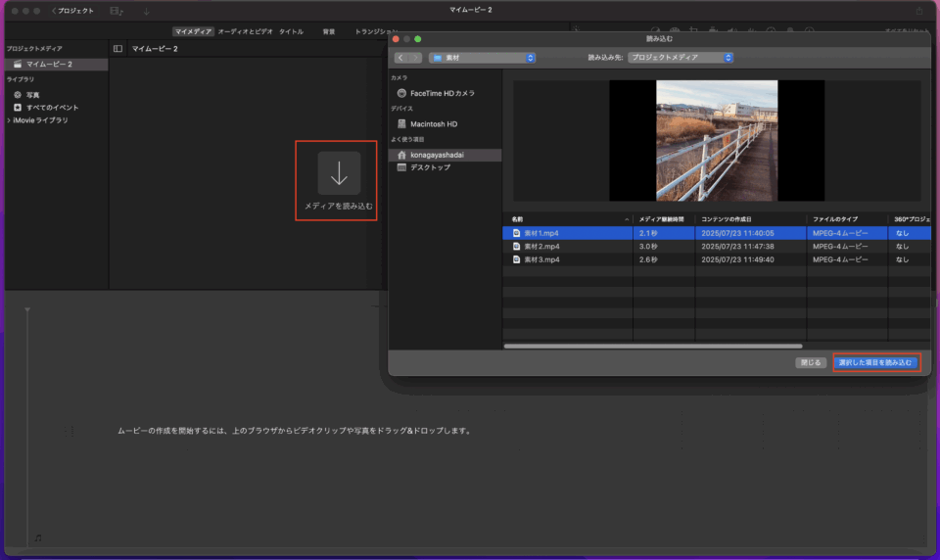This screenshot has height=560, width=940.
Task: Click the share icon at iMovie window top right
Action: 919,11
